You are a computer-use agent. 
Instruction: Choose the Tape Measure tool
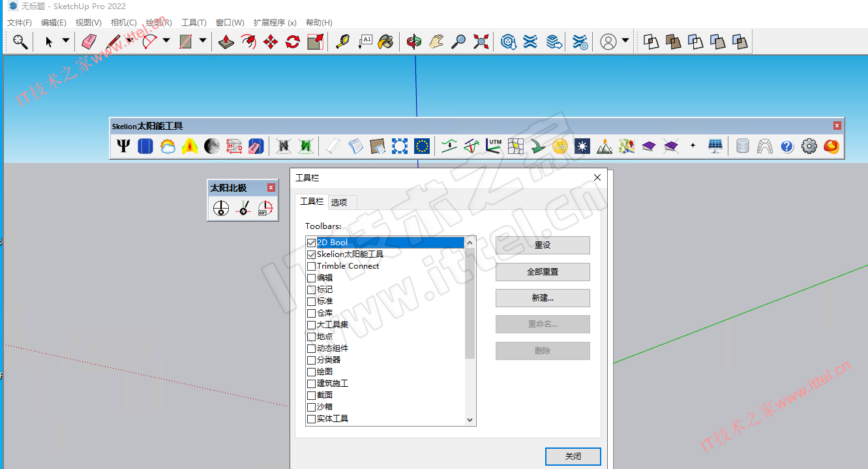(x=342, y=42)
